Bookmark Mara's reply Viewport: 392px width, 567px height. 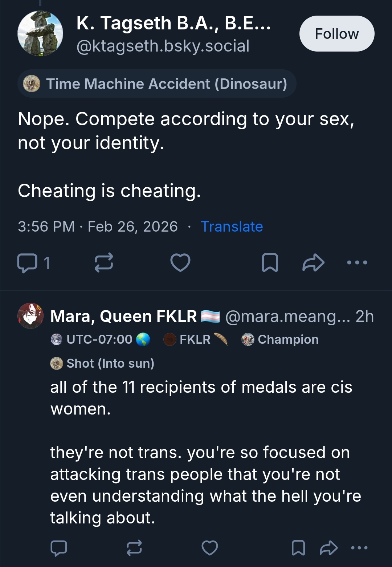298,548
